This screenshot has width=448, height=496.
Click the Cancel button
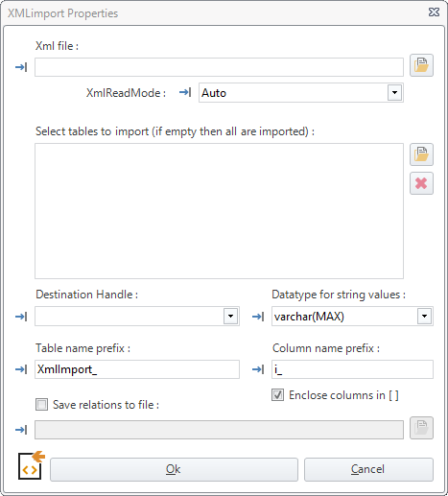pyautogui.click(x=368, y=469)
